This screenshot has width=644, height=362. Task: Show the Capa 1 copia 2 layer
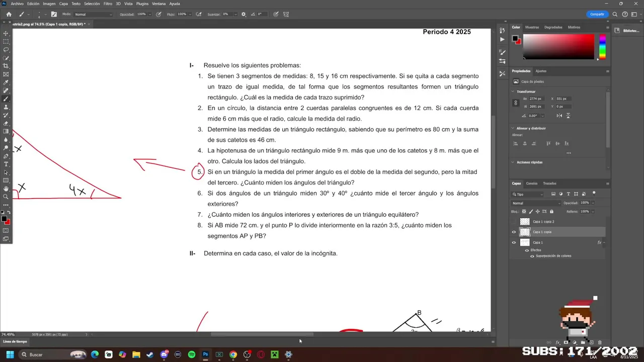click(x=514, y=222)
